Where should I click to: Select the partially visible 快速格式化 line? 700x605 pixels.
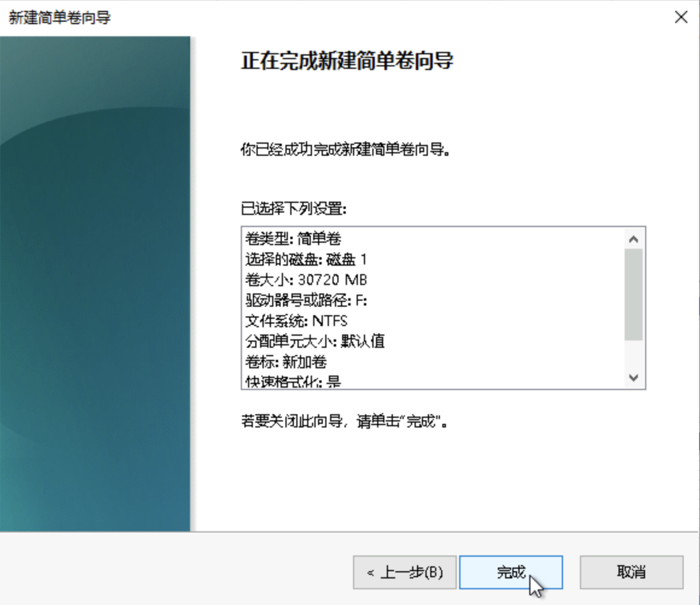tap(293, 382)
